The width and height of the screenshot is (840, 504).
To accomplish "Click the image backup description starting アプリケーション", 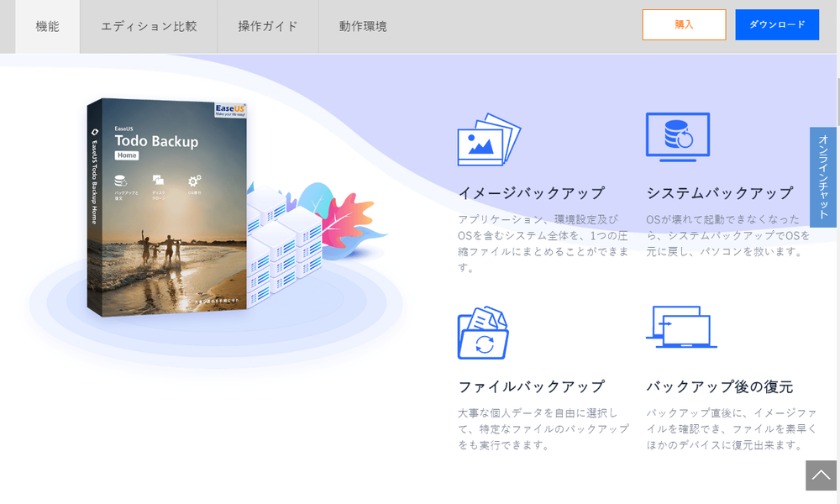I will pyautogui.click(x=543, y=244).
